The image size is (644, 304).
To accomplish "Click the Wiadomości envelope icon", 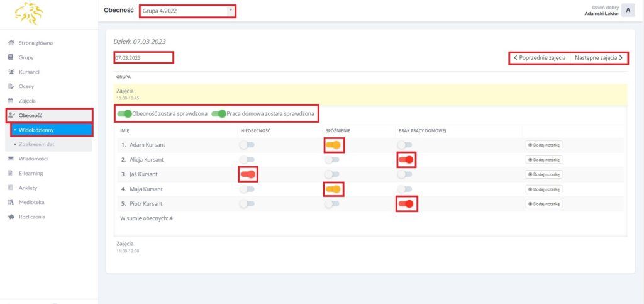I will point(11,159).
